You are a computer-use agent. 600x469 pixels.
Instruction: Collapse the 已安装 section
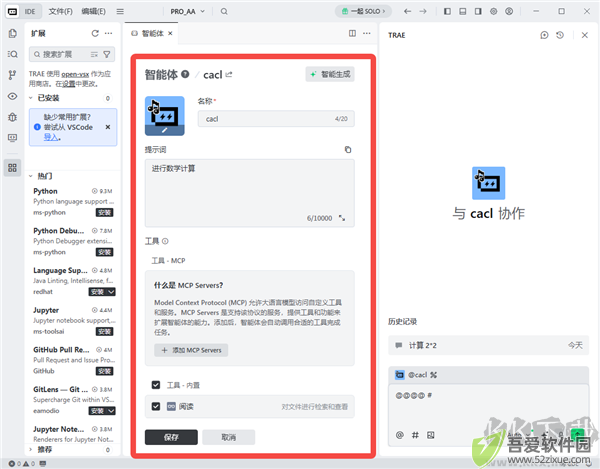(31, 98)
